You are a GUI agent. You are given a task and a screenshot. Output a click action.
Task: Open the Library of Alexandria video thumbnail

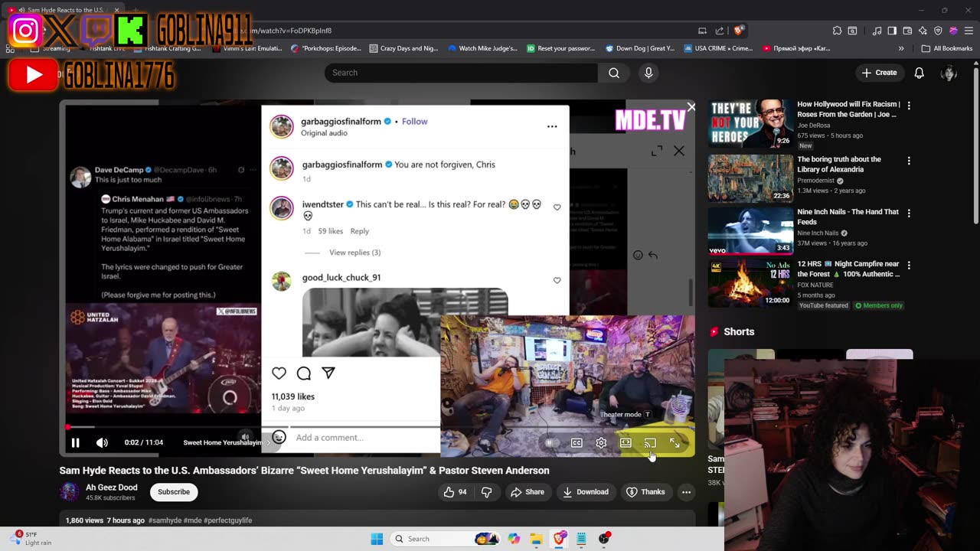750,178
